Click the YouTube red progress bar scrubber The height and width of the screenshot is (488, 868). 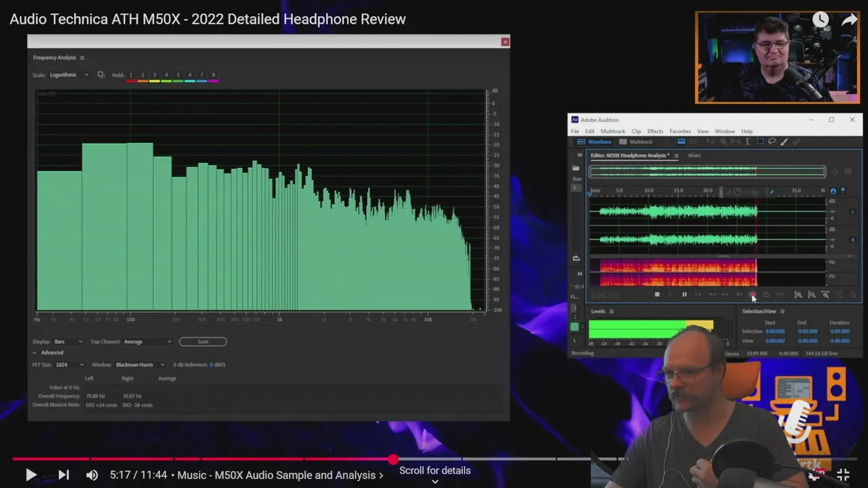point(393,460)
